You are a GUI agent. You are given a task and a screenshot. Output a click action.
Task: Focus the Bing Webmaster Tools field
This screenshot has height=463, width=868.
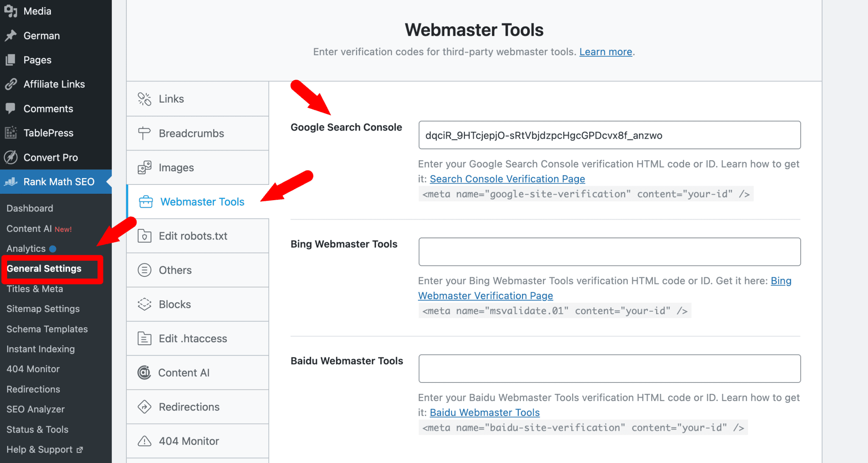click(609, 252)
